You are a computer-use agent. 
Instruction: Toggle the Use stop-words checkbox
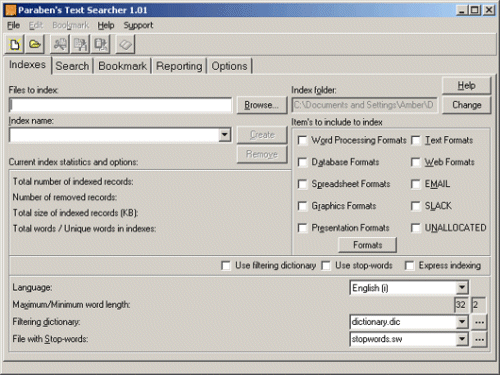click(x=326, y=266)
